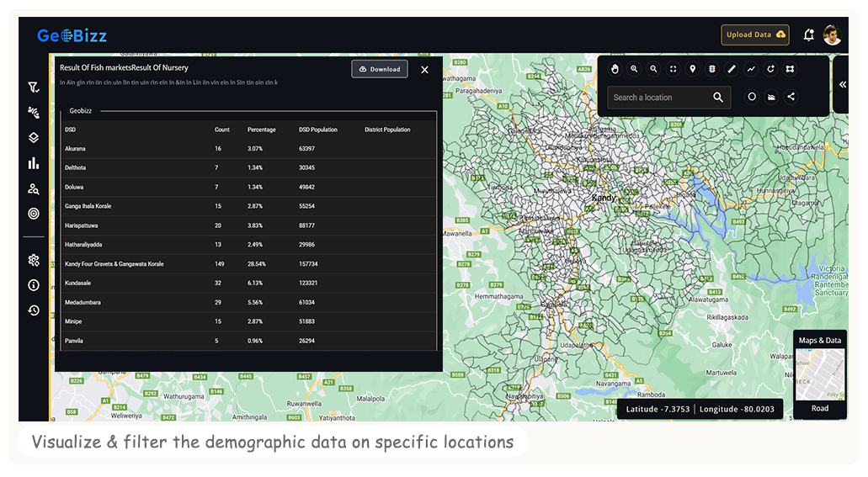This screenshot has height=477, width=868.
Task: Select the database stack map tool
Action: pyautogui.click(x=712, y=69)
